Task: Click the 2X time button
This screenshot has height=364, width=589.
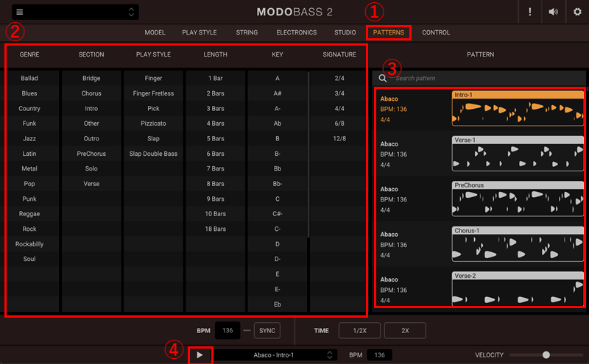Action: pos(405,331)
